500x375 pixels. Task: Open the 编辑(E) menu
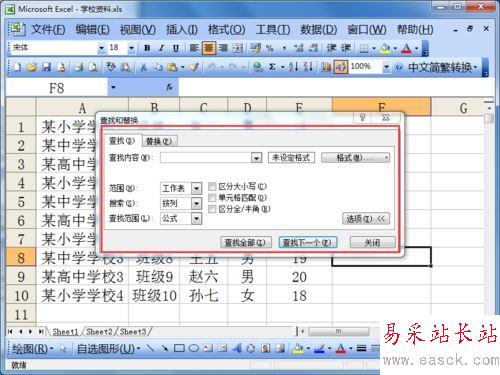click(x=92, y=30)
